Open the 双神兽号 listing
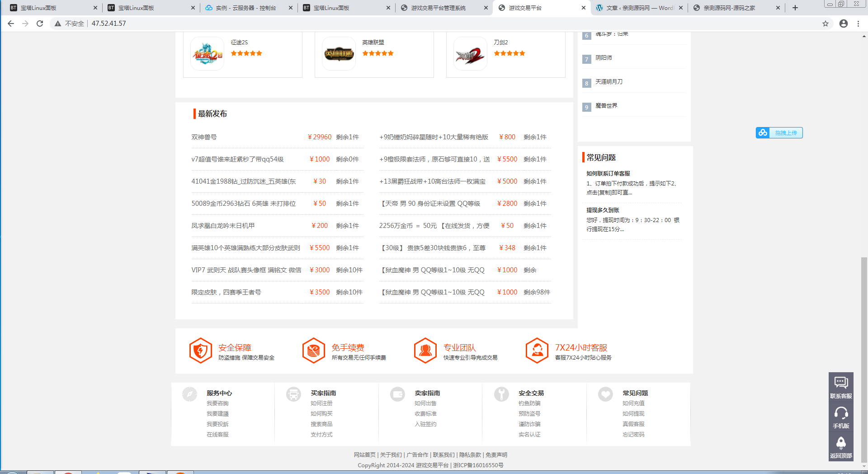868x474 pixels. pyautogui.click(x=204, y=137)
